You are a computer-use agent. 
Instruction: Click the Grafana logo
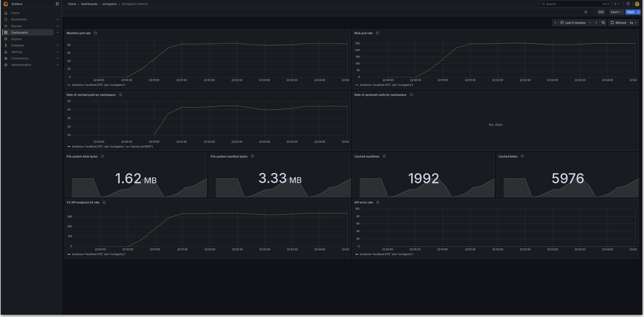point(5,4)
